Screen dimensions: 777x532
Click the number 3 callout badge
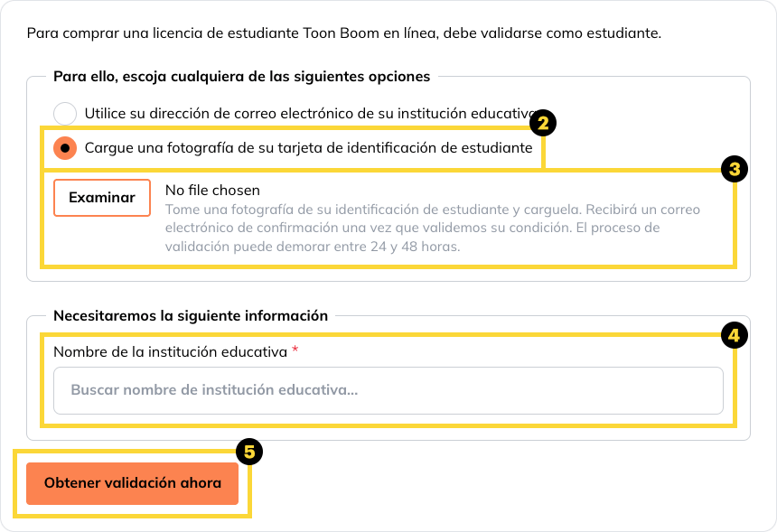tap(735, 169)
